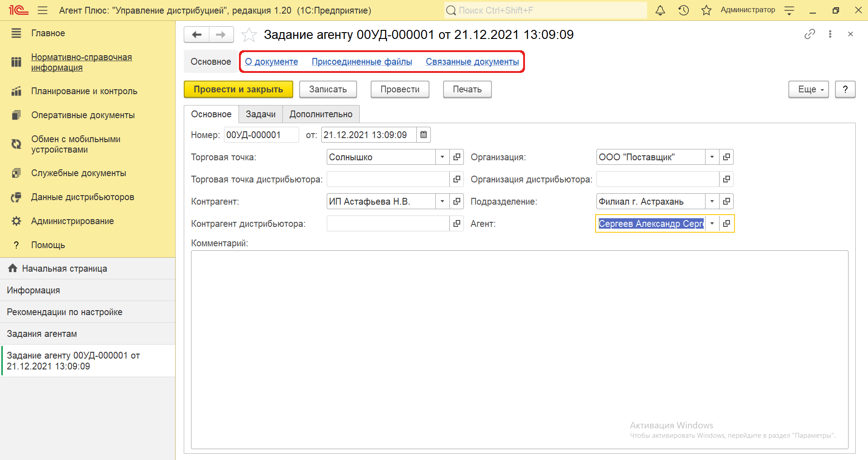The width and height of the screenshot is (868, 460).
Task: Click Планирование и контроль chart icon
Action: tap(16, 91)
